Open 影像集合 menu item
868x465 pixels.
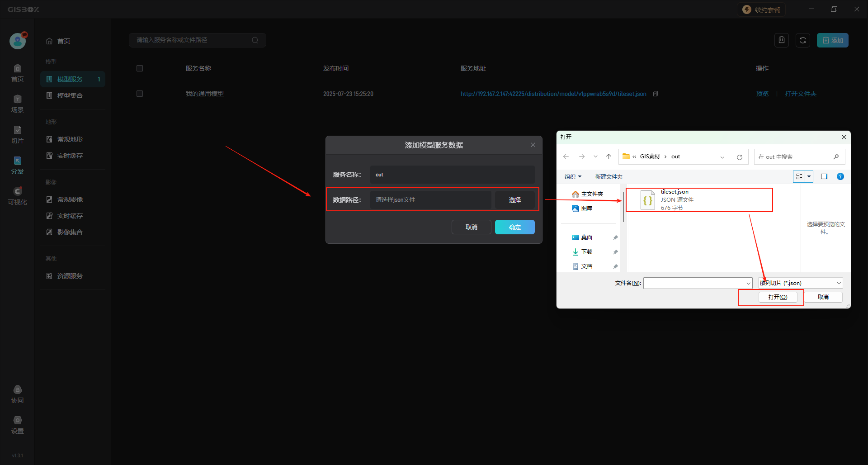point(72,232)
